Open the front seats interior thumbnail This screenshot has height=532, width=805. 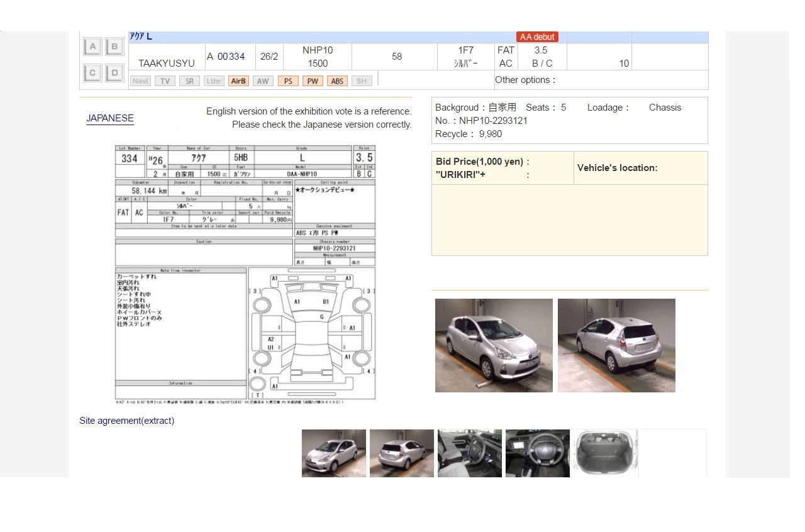coord(470,453)
